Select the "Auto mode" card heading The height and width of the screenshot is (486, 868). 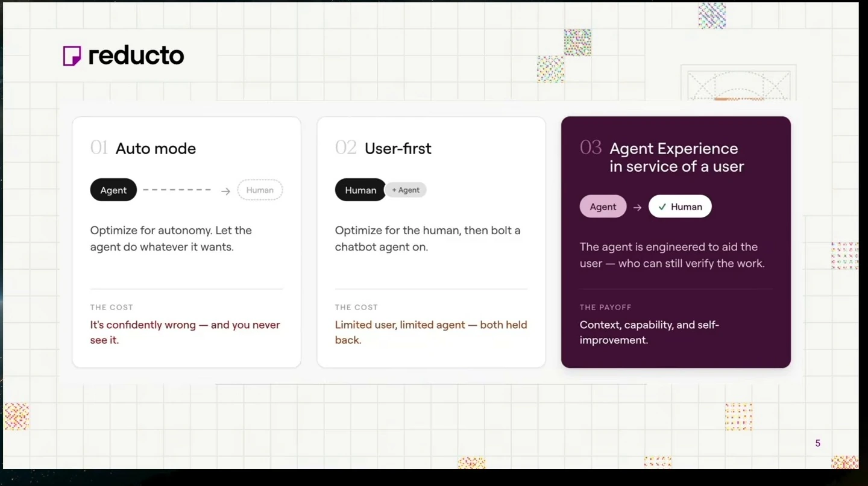(x=156, y=149)
